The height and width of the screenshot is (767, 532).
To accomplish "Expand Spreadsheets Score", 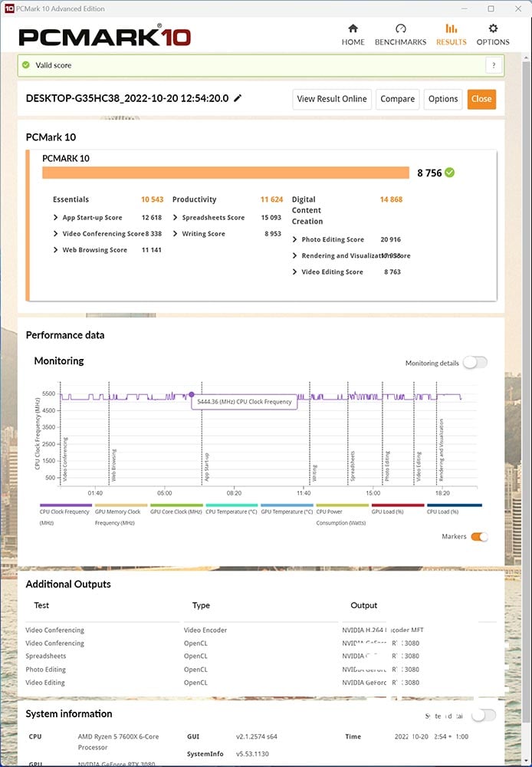I will coord(176,218).
